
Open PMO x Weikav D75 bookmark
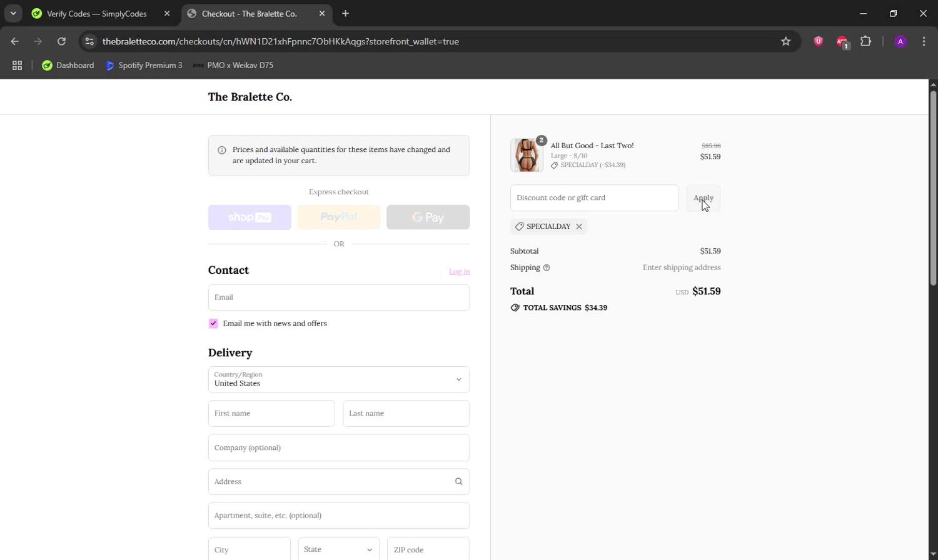[x=233, y=65]
